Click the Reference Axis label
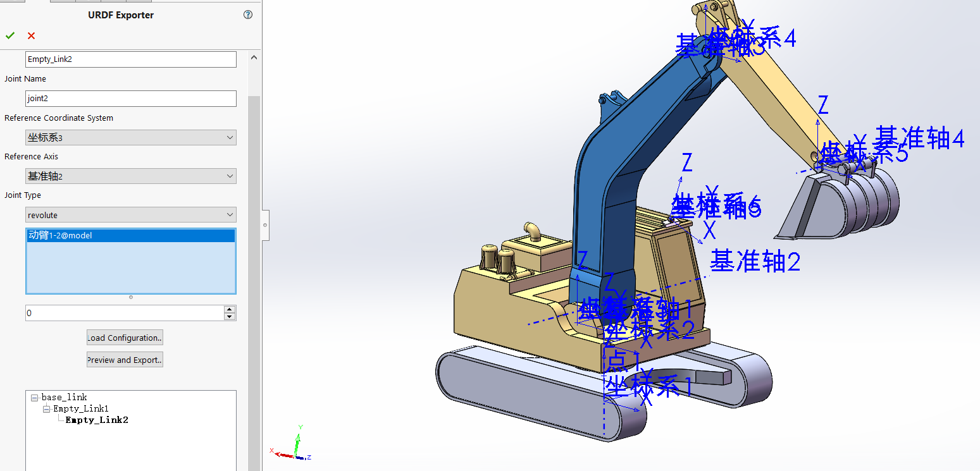This screenshot has height=471, width=980. coord(32,157)
